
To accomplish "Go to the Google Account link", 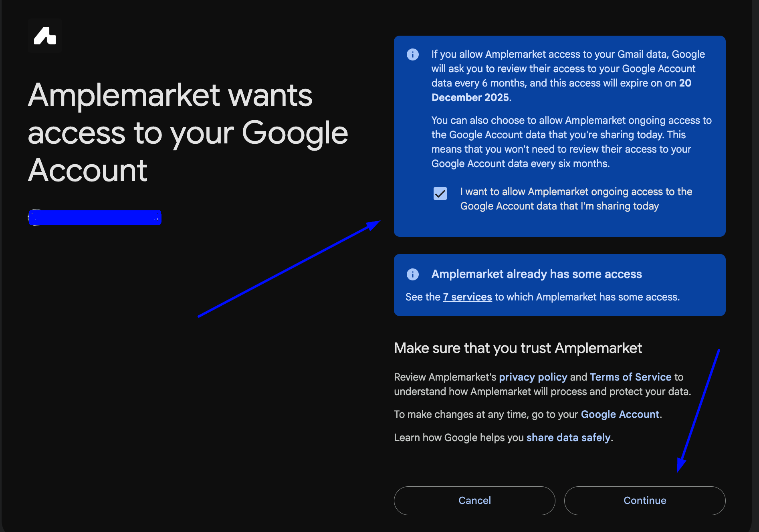I will point(620,414).
